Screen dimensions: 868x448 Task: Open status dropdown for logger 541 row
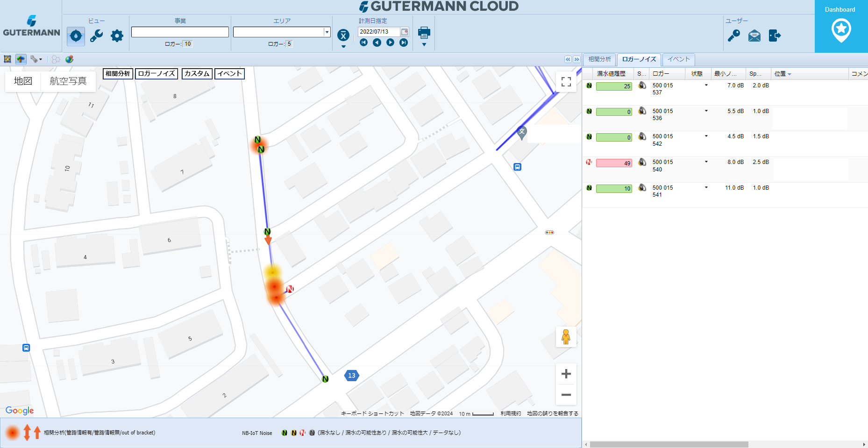point(706,187)
